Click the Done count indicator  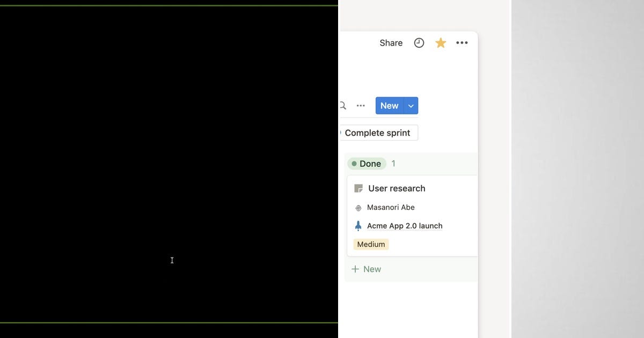click(x=393, y=164)
